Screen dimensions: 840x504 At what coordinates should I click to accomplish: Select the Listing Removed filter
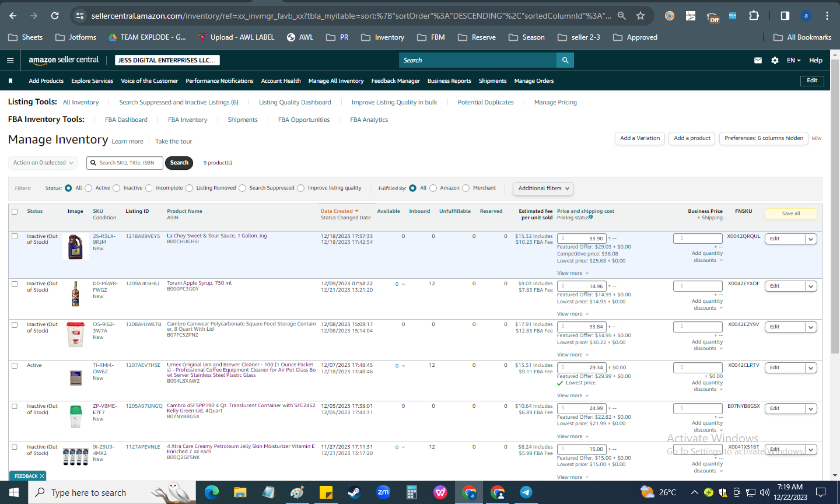189,188
